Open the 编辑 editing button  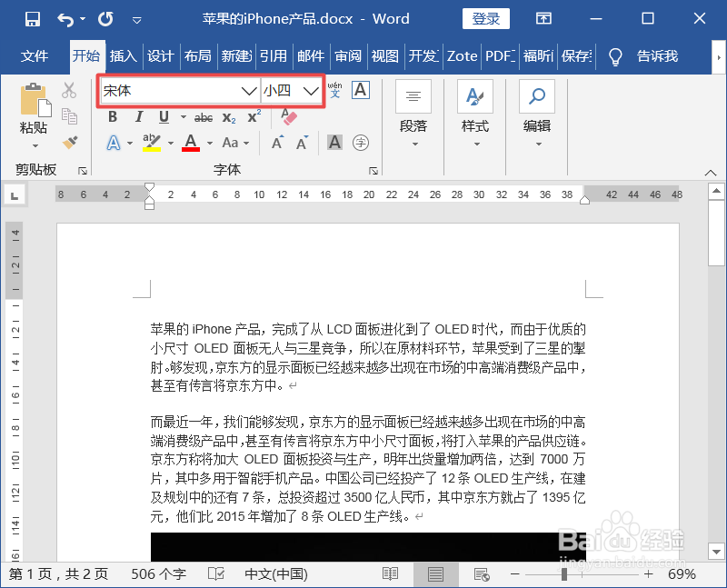(x=537, y=114)
